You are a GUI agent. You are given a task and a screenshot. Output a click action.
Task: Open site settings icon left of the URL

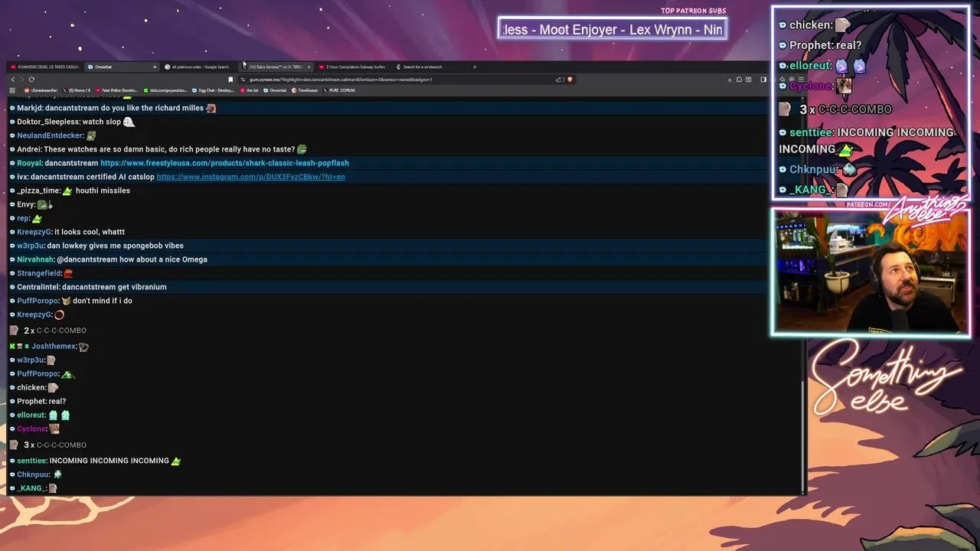243,80
